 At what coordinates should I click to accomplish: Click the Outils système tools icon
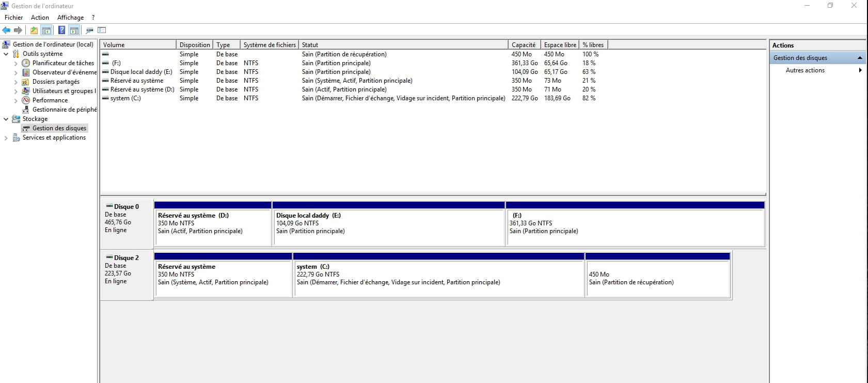(x=16, y=54)
